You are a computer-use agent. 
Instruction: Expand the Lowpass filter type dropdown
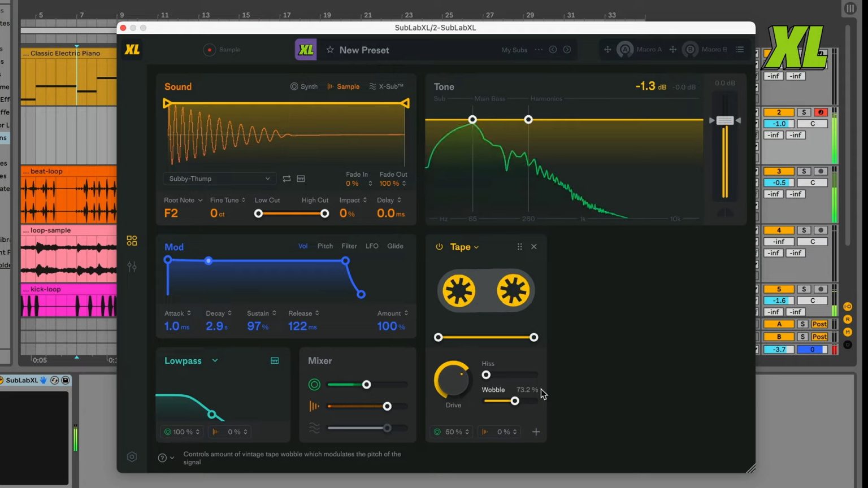coord(214,360)
